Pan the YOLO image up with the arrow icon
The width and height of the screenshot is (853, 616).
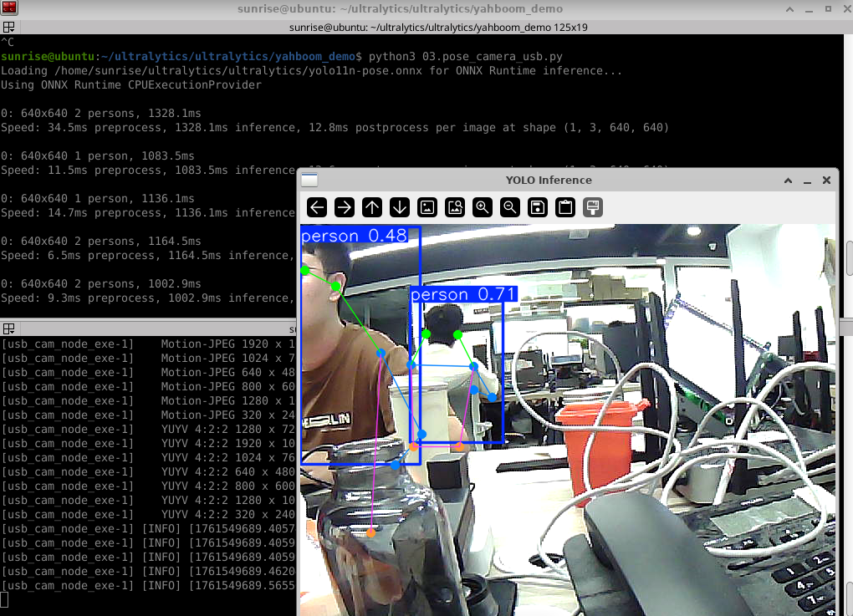[372, 207]
